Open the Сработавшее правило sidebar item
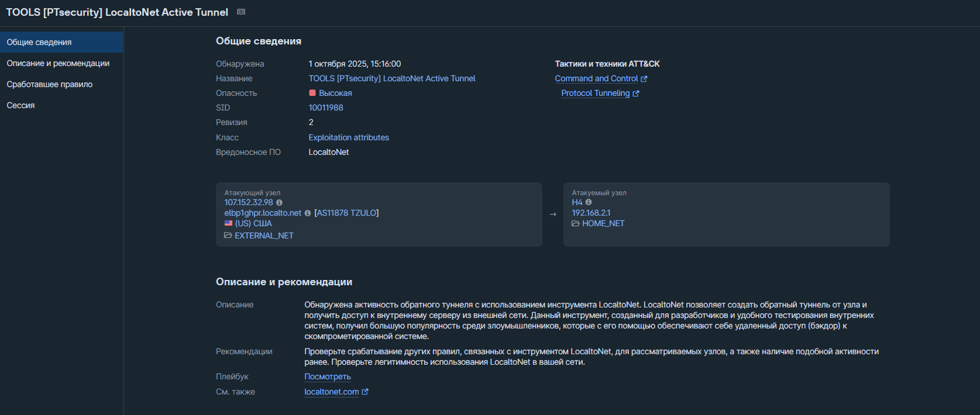Viewport: 980px width, 415px height. [x=50, y=84]
